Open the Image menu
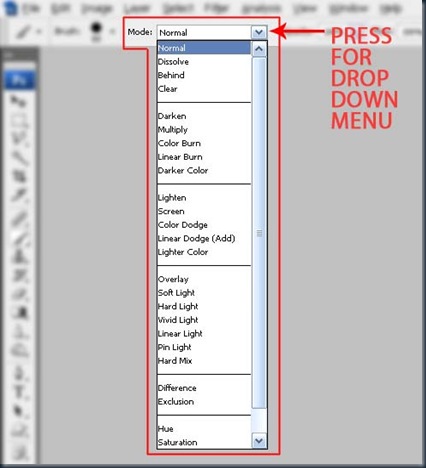 pyautogui.click(x=97, y=8)
